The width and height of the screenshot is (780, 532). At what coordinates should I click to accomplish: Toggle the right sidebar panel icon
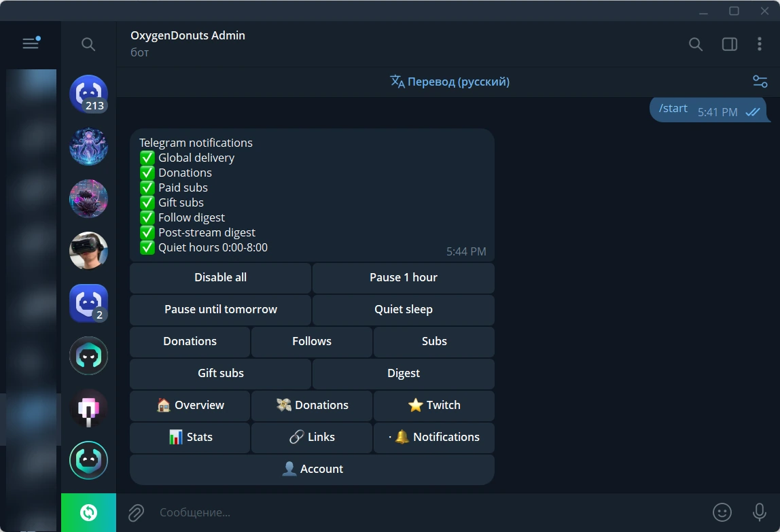pyautogui.click(x=729, y=44)
